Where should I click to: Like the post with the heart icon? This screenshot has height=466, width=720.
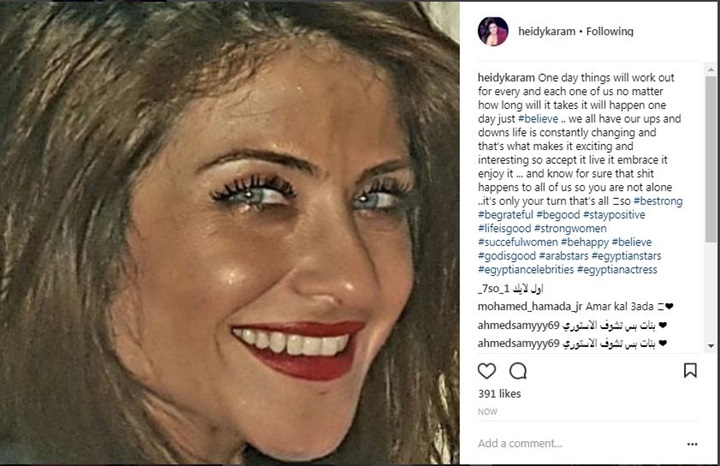[487, 371]
